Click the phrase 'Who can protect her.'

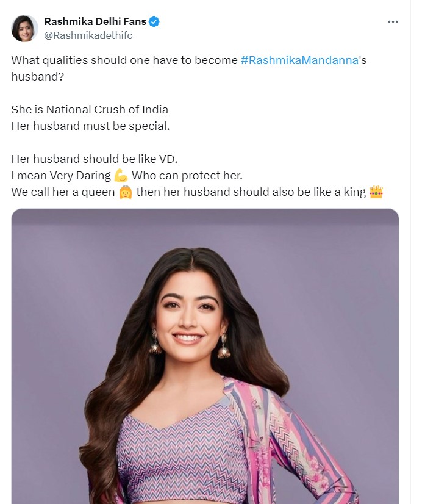click(x=187, y=176)
